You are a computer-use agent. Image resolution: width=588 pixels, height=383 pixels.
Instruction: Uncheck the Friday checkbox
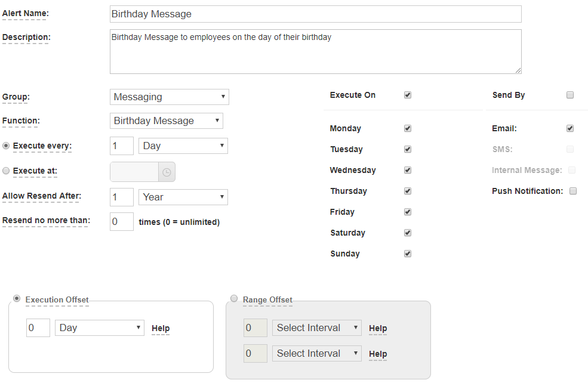[x=408, y=212]
